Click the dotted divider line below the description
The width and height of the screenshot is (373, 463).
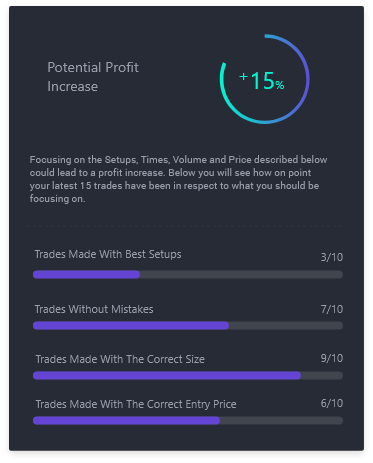point(187,226)
